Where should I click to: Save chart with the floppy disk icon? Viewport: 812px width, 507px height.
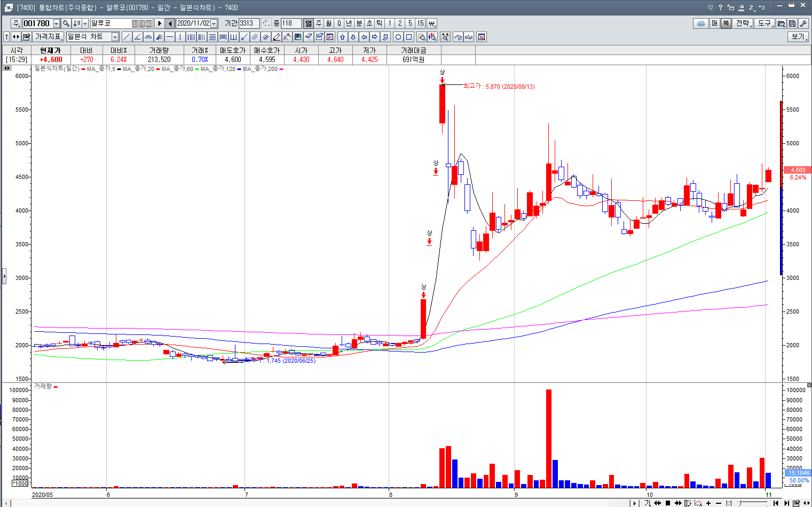coord(792,24)
